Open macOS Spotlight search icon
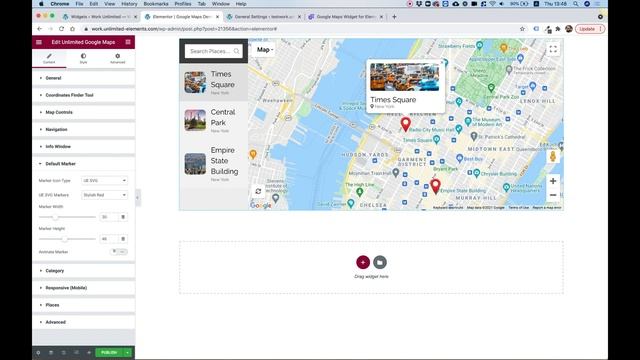The width and height of the screenshot is (640, 360). 576,4
